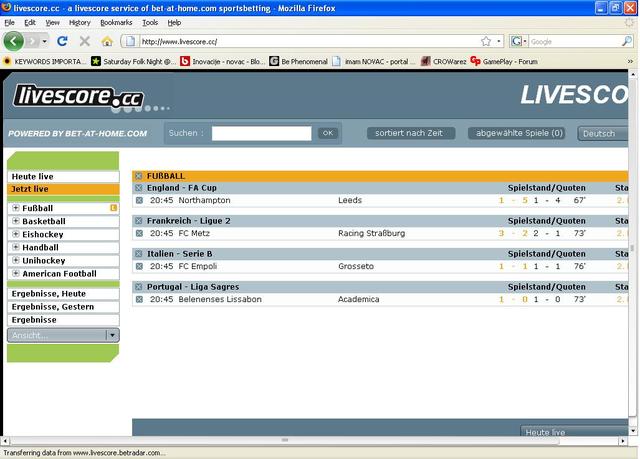Open the Edit menu
Viewport: 640px width, 459px height.
[x=30, y=23]
